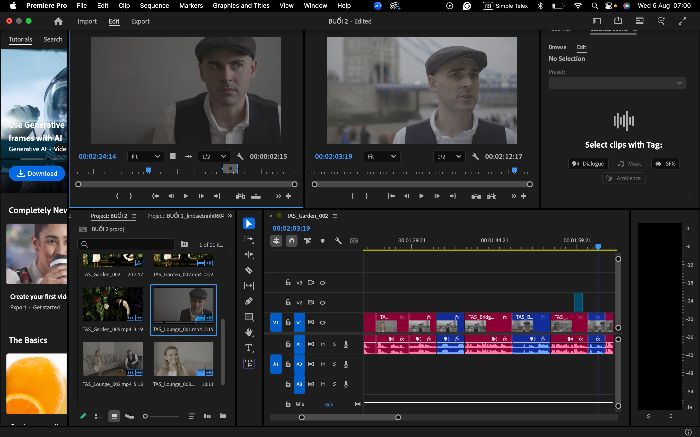This screenshot has width=700, height=437.
Task: Create New Bin in Project panel
Action: click(223, 416)
